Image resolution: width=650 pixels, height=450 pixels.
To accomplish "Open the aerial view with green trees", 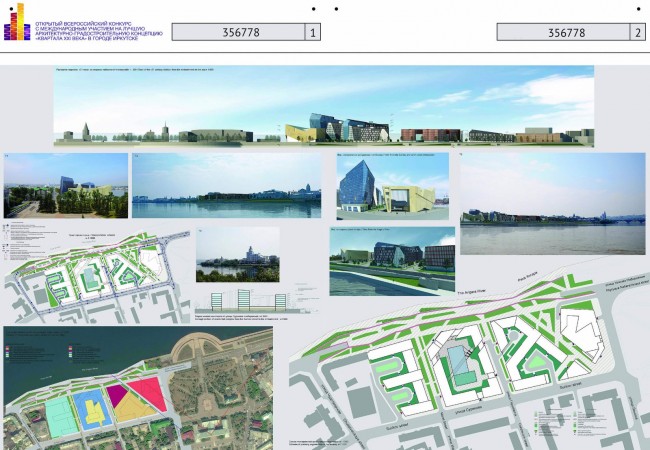I will click(66, 186).
